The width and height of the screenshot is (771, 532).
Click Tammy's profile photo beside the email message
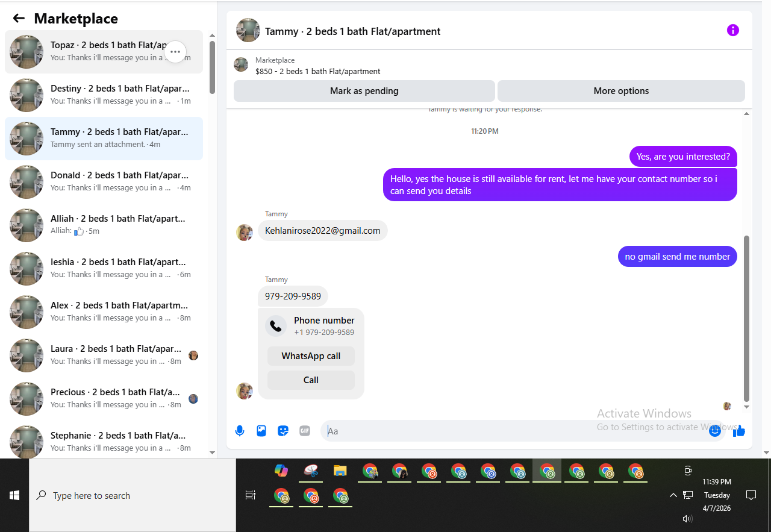[x=245, y=233]
